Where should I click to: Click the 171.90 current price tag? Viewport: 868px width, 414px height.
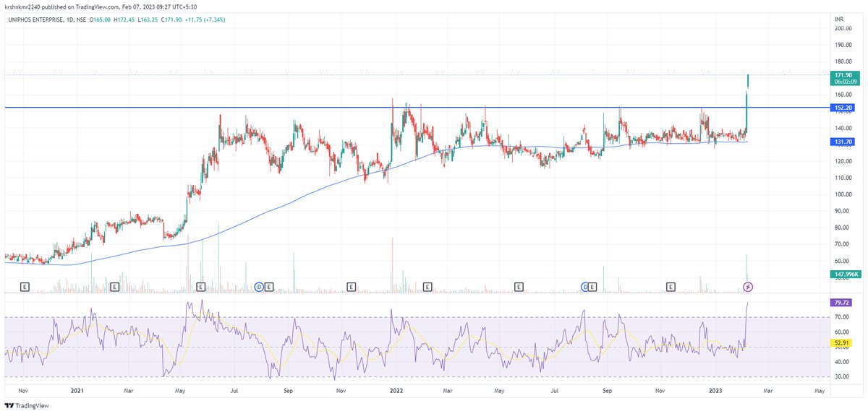pos(845,75)
